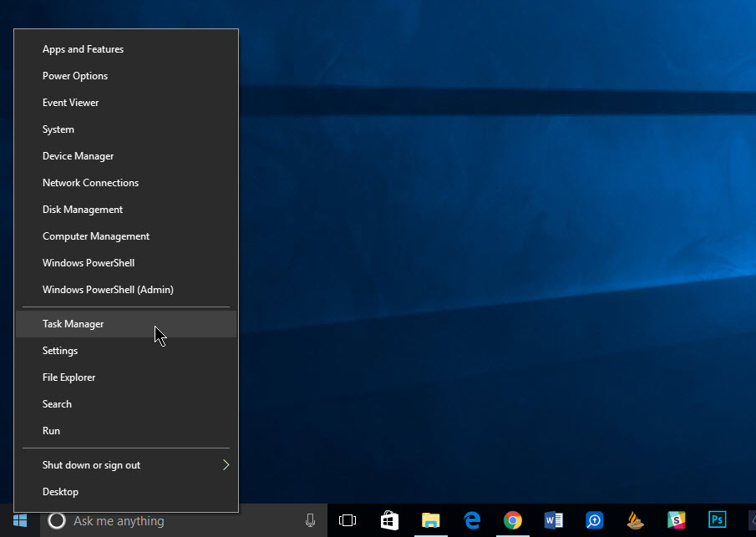Launch Adobe Photoshop
The image size is (756, 537).
tap(717, 519)
